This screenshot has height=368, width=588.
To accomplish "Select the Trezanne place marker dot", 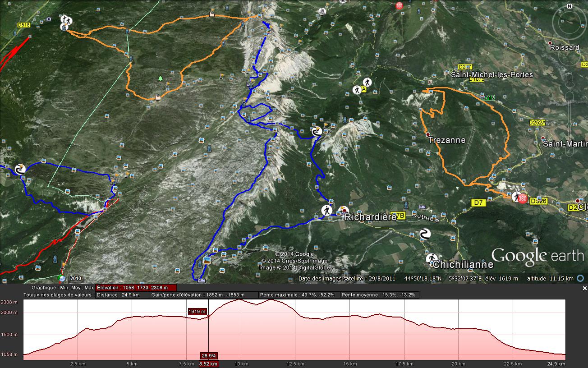I will point(428,134).
